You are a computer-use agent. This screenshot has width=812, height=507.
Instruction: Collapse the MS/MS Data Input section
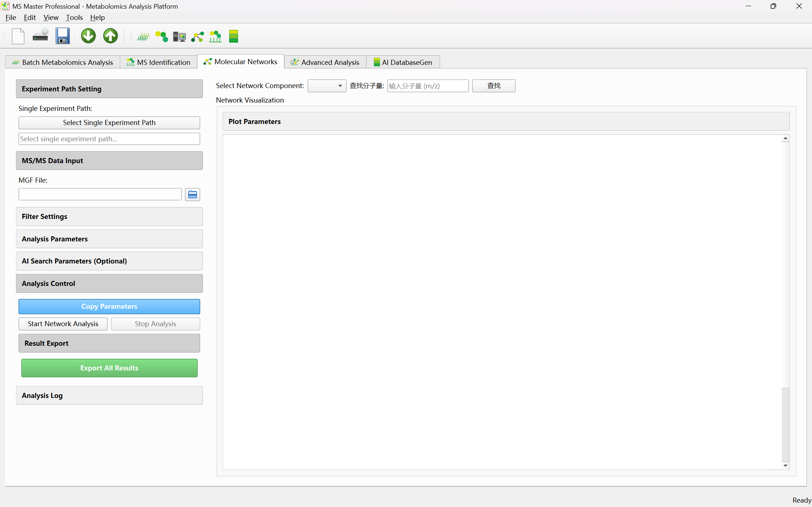click(x=109, y=161)
